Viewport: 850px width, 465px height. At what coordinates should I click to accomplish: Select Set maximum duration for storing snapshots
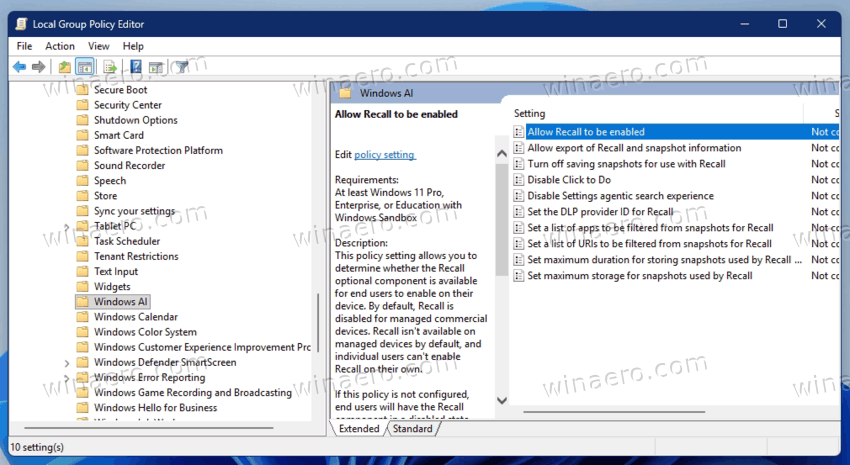(664, 260)
